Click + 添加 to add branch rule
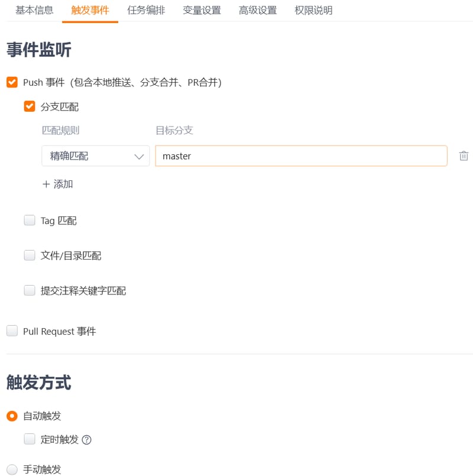473x476 pixels. coord(58,184)
